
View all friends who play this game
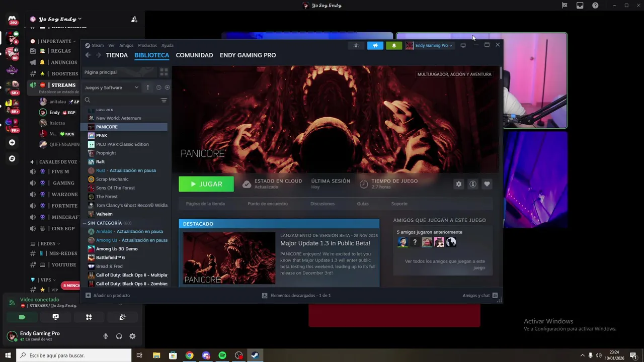tap(445, 264)
